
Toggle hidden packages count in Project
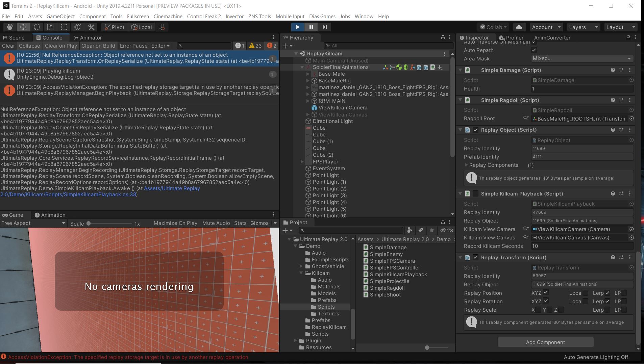(446, 230)
